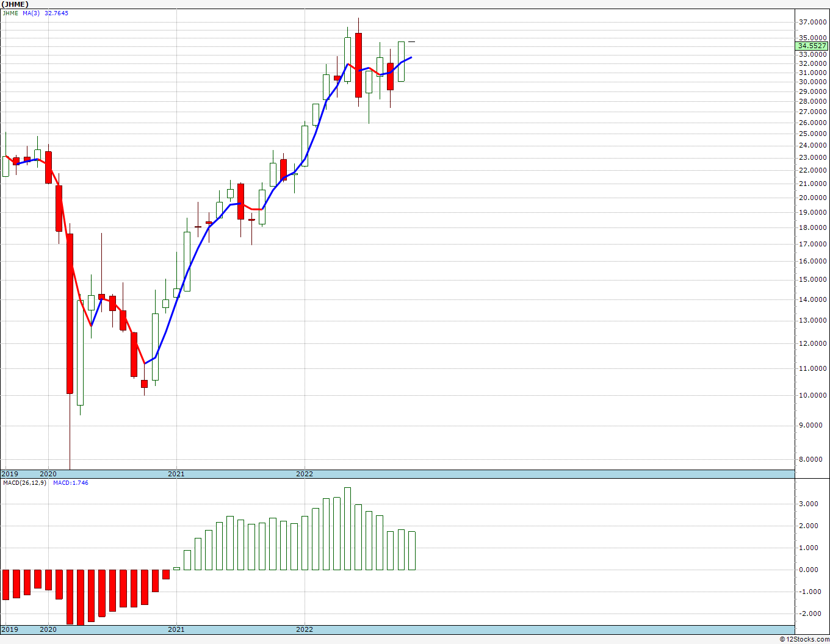Click 2019 on the MACD panel time axis
The width and height of the screenshot is (830, 644).
coord(10,629)
